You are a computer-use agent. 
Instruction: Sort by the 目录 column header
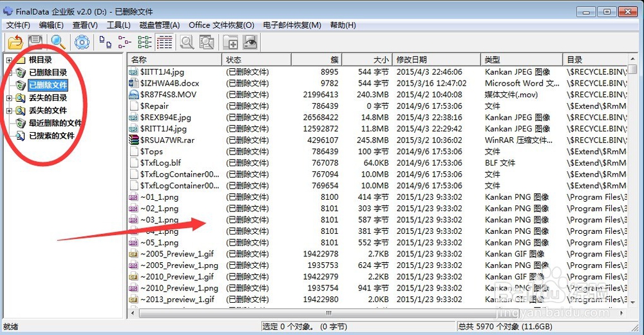pos(596,60)
